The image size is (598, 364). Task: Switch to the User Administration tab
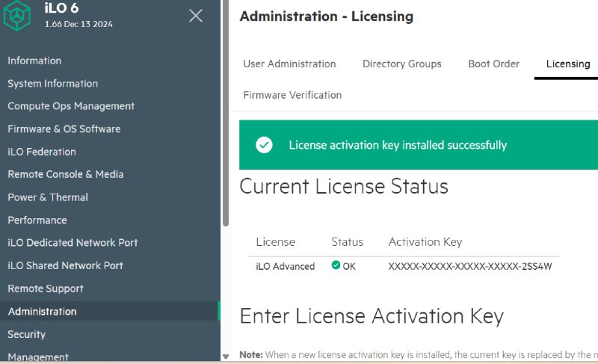tap(289, 64)
